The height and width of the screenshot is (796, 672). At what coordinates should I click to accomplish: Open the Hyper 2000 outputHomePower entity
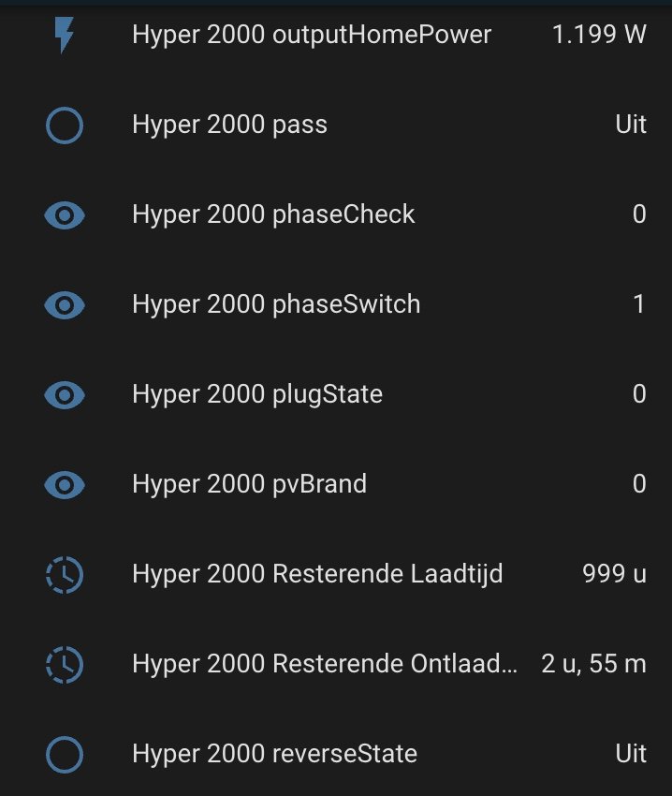(312, 35)
